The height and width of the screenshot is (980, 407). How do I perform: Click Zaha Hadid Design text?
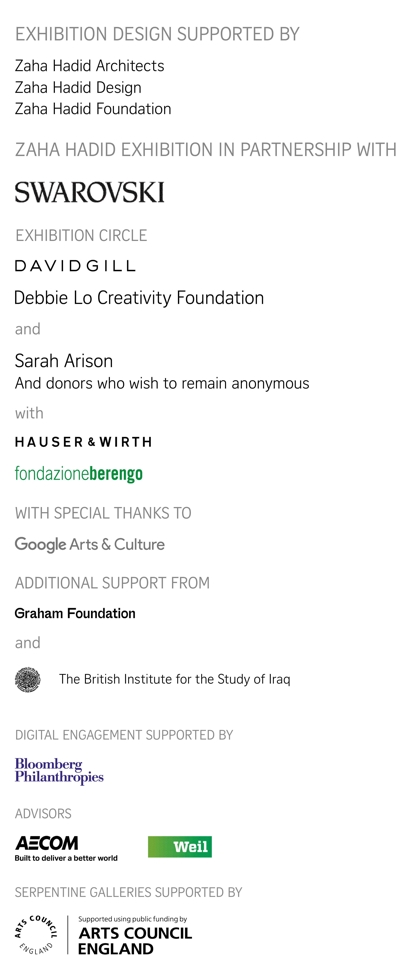pos(78,88)
